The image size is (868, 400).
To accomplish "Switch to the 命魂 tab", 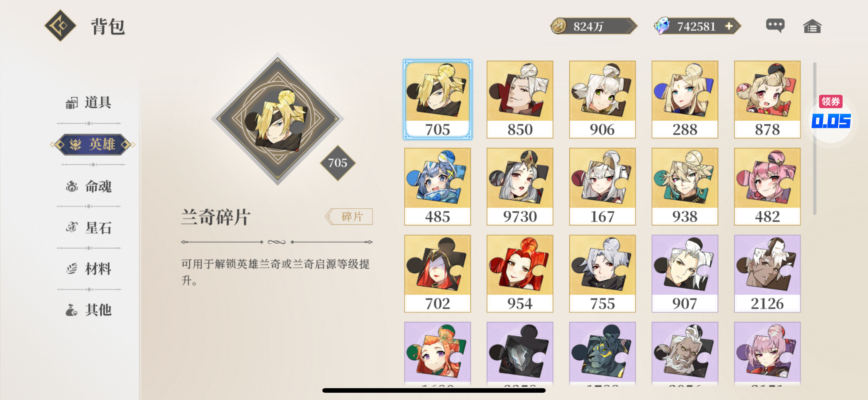I will tap(89, 186).
